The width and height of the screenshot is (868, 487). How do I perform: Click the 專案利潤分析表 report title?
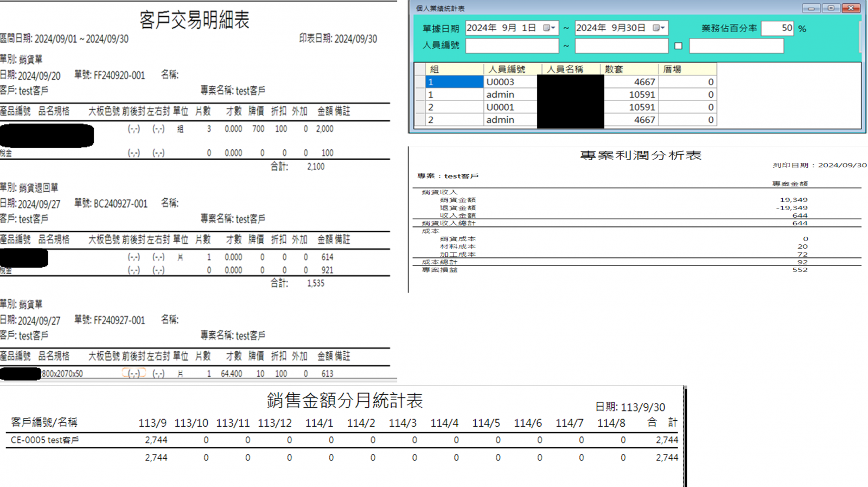640,155
